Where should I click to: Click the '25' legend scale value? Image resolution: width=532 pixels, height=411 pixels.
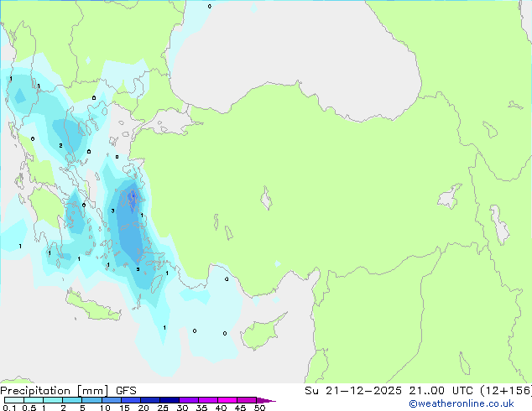pyautogui.click(x=163, y=408)
